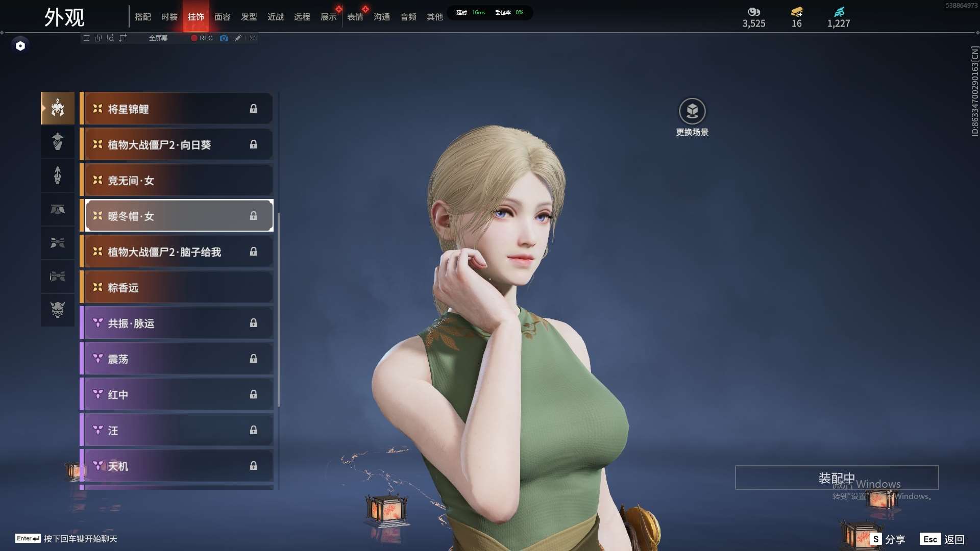This screenshot has height=551, width=980.
Task: Open the 表情 menu at the top
Action: tap(355, 17)
